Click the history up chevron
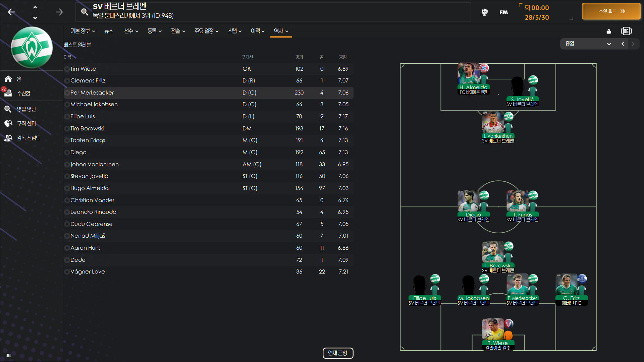 pyautogui.click(x=35, y=7)
